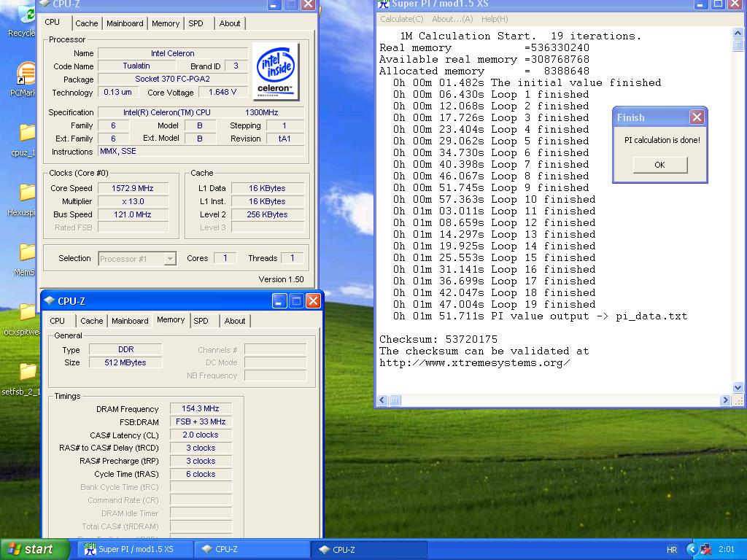Click the Bus Speed value 121.0 MHz

coord(133,215)
